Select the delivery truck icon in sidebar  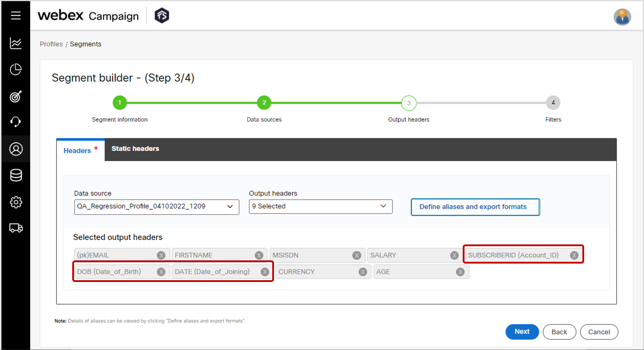16,228
